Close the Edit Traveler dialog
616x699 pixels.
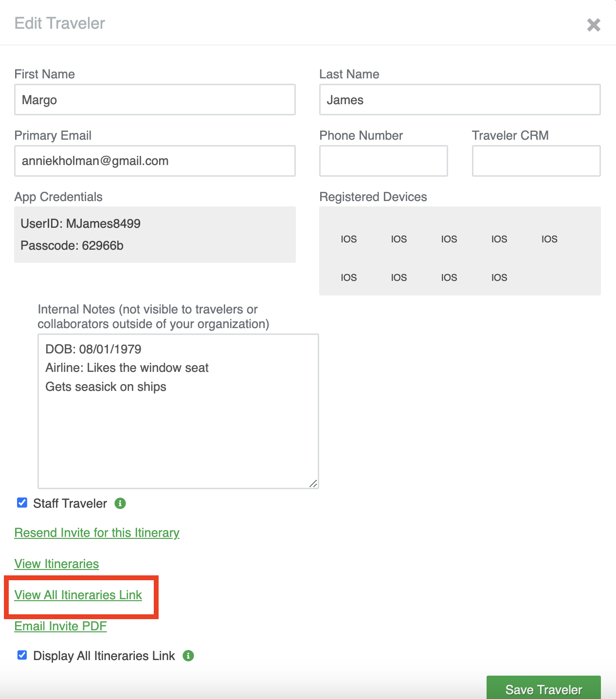[594, 25]
